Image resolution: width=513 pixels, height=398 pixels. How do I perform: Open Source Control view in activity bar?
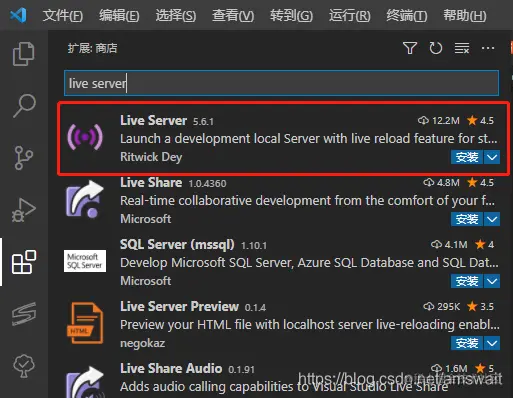(x=24, y=158)
